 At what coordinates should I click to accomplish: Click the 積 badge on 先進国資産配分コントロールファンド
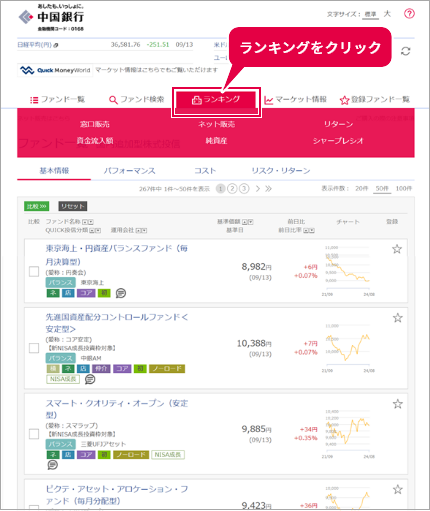(x=53, y=369)
